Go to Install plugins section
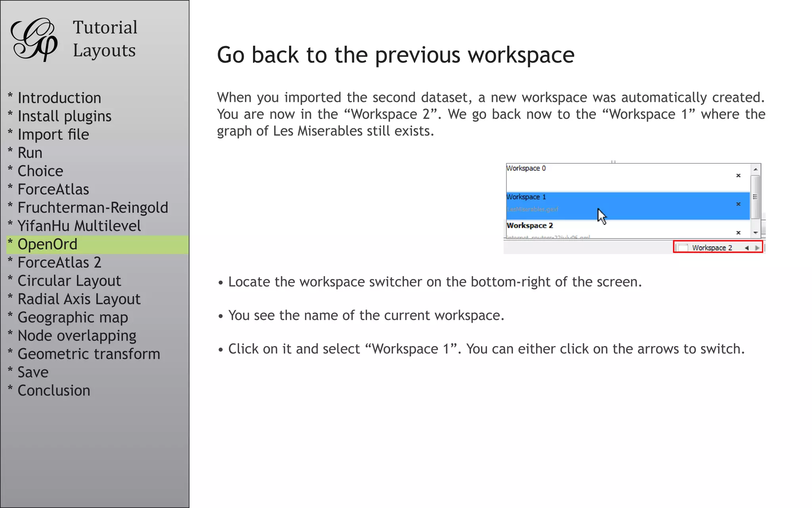Screen dimensions: 812x508 pyautogui.click(x=60, y=116)
